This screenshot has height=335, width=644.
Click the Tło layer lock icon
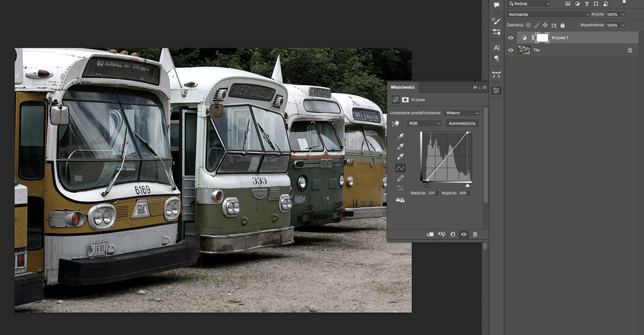click(x=630, y=50)
